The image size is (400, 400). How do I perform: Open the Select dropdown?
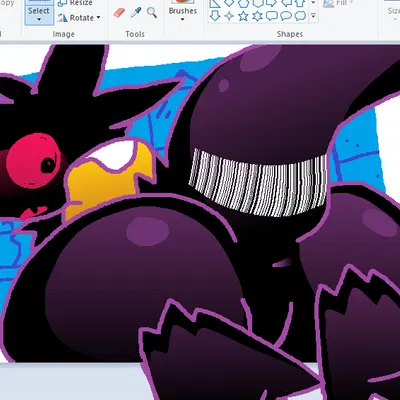click(x=39, y=15)
